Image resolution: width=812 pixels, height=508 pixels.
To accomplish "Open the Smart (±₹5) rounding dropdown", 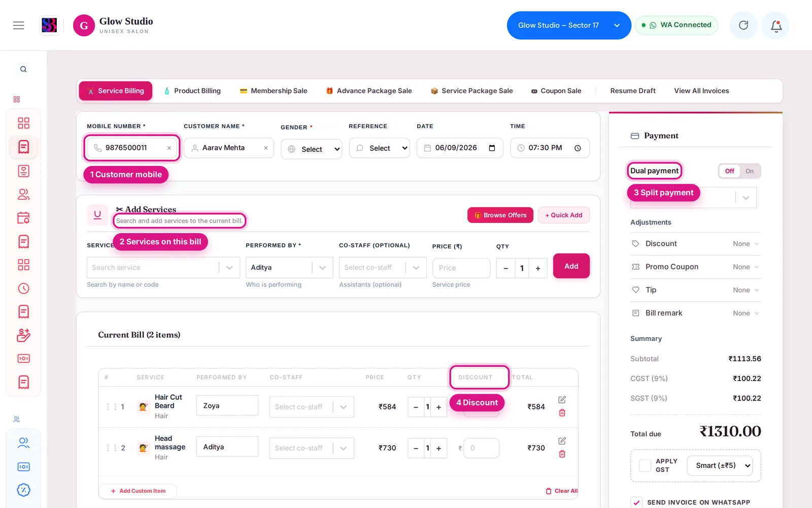I will 720,465.
